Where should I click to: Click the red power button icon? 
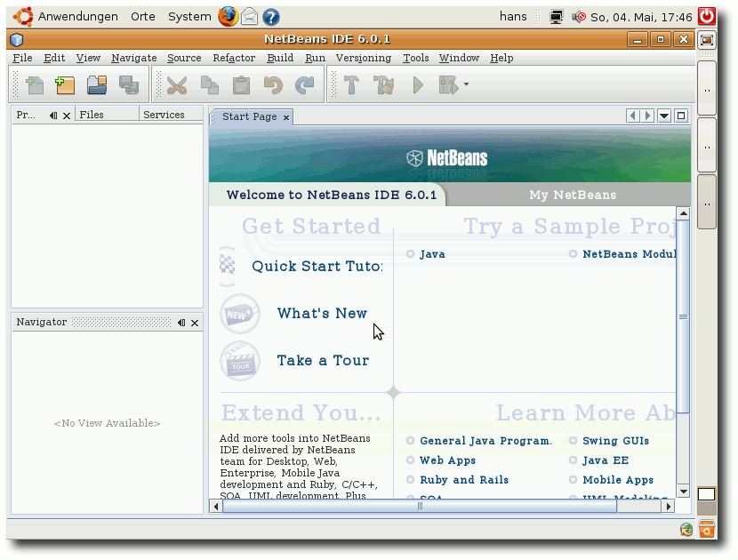click(x=707, y=17)
